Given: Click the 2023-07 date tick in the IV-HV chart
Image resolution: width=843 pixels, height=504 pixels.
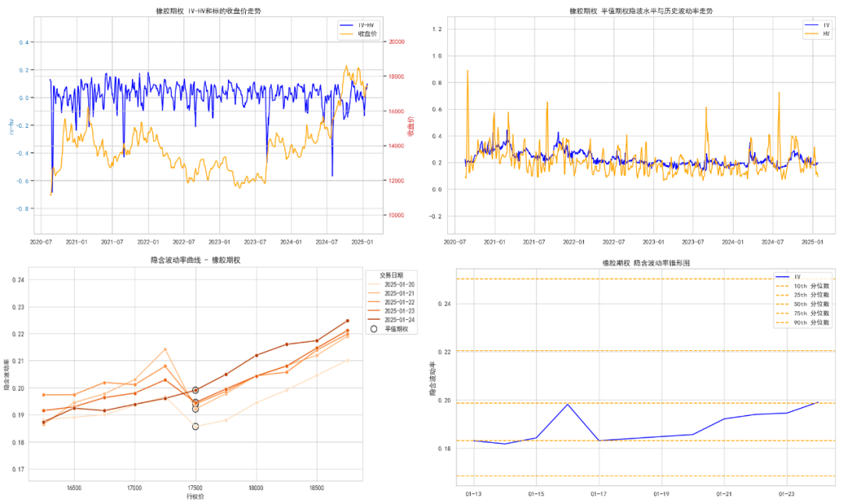Looking at the screenshot, I should point(254,243).
